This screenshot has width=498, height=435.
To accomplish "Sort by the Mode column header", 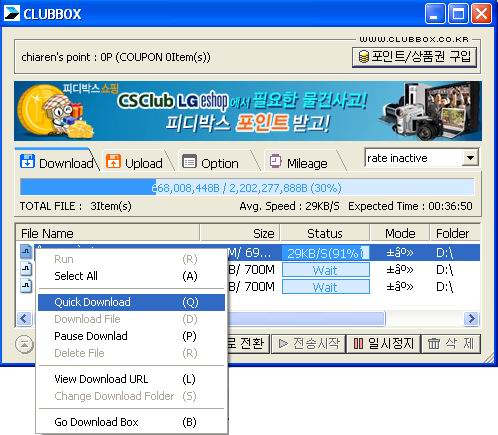I will [x=400, y=233].
